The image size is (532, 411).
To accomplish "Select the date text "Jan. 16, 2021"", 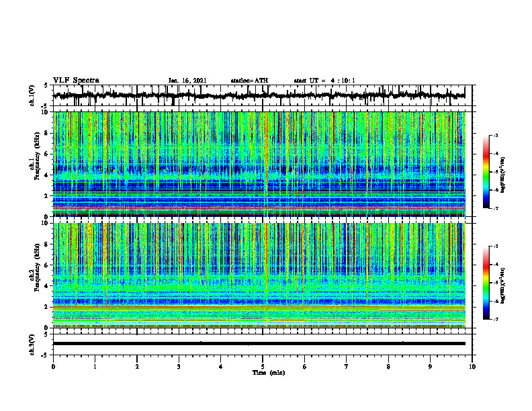I will point(187,81).
